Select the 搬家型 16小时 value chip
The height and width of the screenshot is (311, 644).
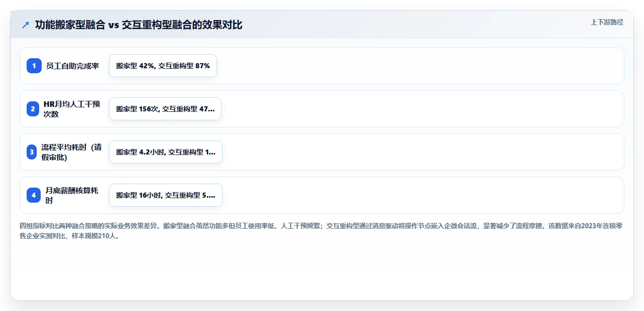point(166,195)
